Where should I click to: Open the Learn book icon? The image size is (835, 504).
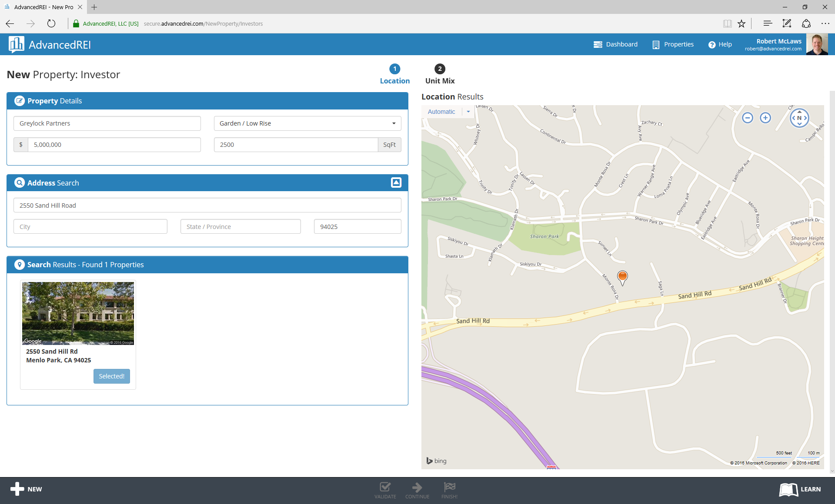click(788, 489)
